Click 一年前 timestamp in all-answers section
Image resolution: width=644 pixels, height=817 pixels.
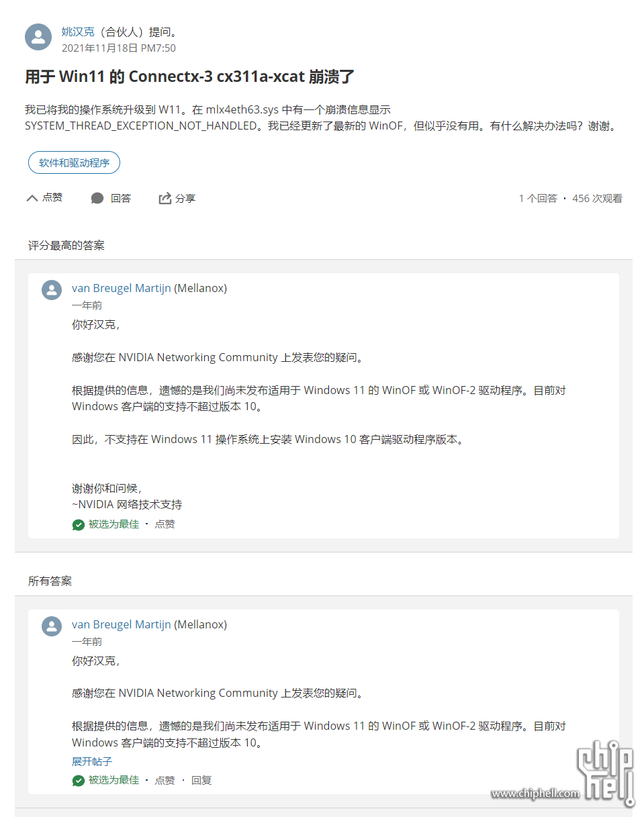coord(87,641)
